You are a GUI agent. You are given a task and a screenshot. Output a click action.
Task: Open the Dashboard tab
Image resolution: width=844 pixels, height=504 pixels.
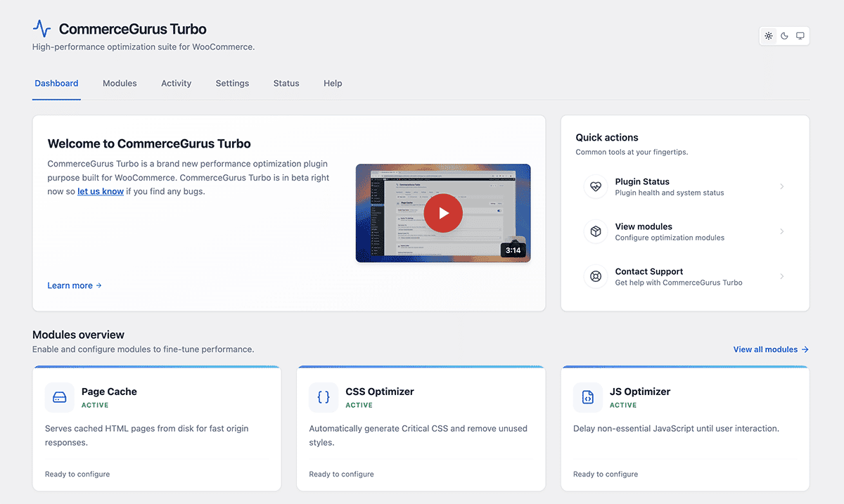coord(56,83)
